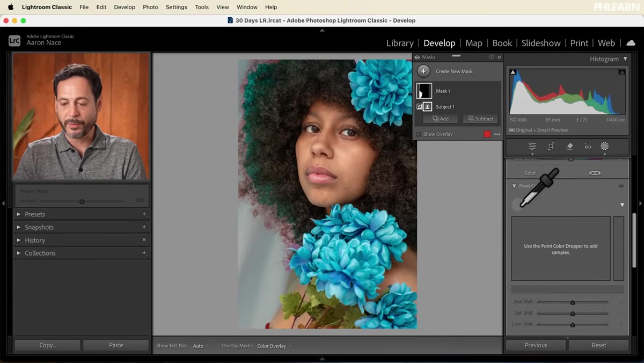Switch to the Library module
644x363 pixels.
[400, 43]
